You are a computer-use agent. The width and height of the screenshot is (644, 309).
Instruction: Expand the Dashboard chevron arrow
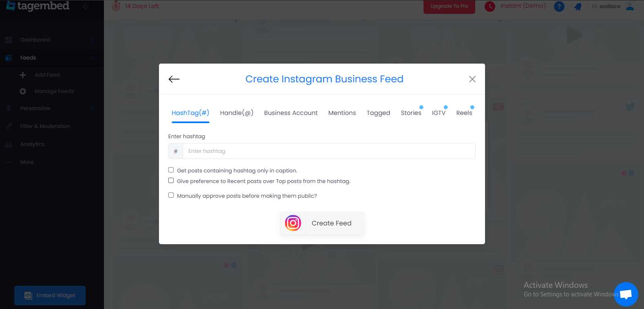click(x=93, y=40)
